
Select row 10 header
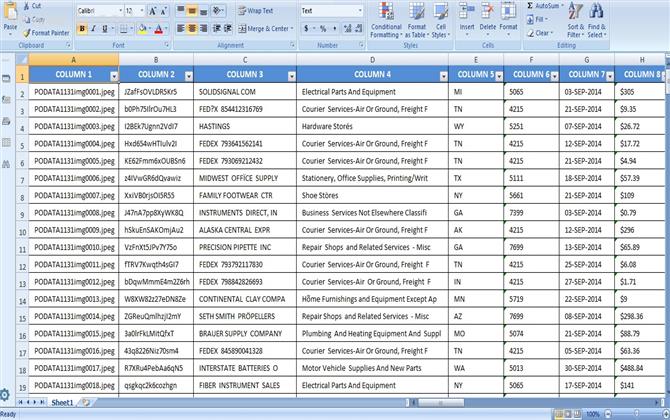coord(22,232)
